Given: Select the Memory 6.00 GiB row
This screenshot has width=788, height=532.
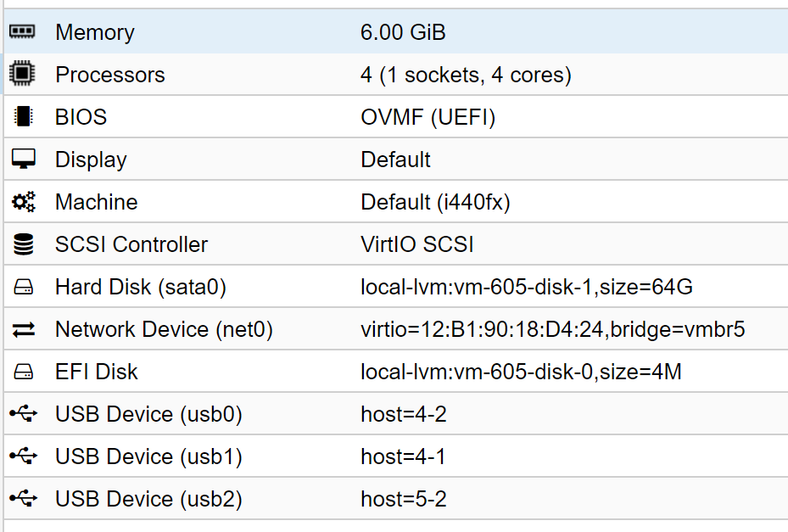Looking at the screenshot, I should (x=396, y=31).
